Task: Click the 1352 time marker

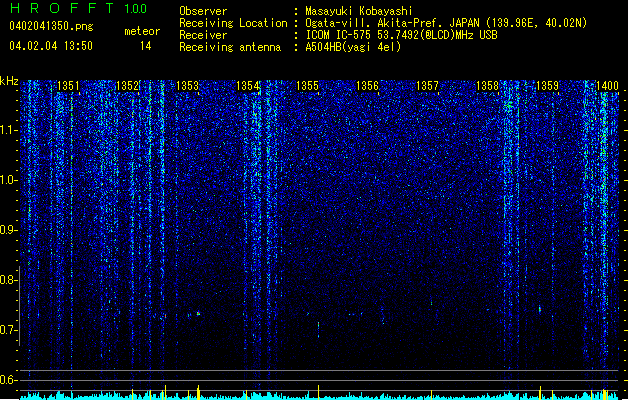Action: [127, 86]
